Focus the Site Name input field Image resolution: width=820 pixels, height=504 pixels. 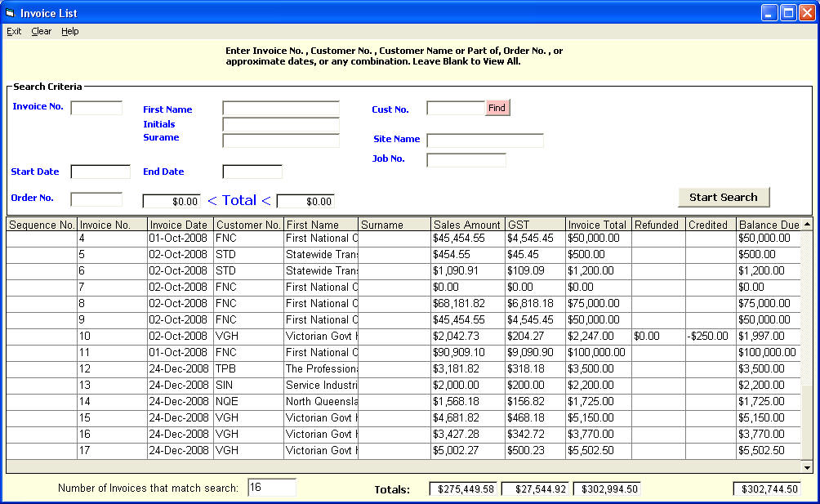[x=485, y=140]
